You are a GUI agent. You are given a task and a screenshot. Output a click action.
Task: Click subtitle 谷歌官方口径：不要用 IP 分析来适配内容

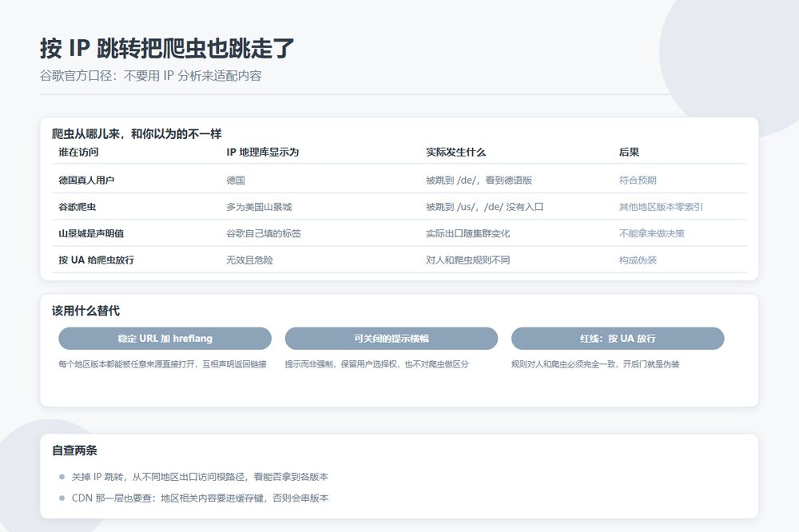pyautogui.click(x=151, y=76)
